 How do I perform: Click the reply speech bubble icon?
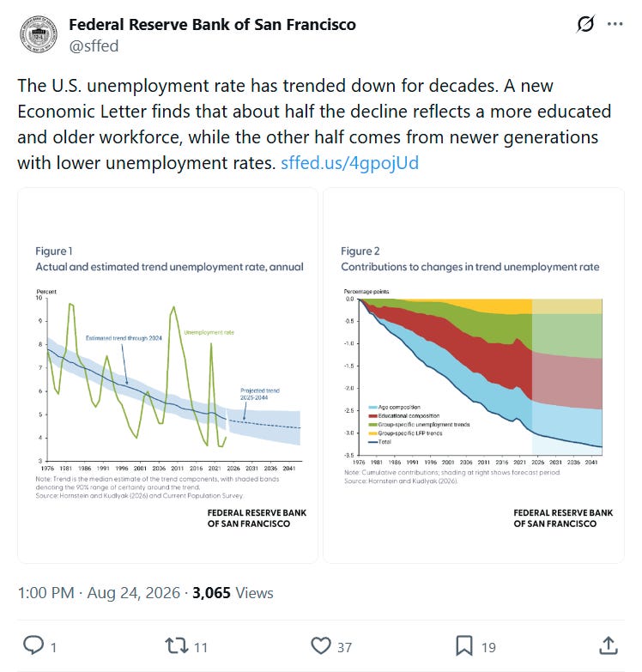pos(33,646)
